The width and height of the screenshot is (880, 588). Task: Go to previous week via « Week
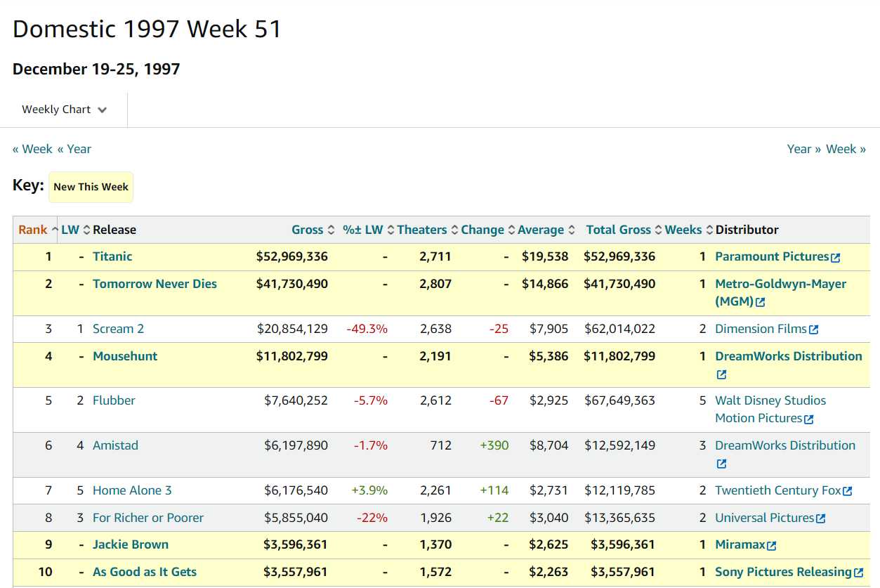click(x=32, y=149)
